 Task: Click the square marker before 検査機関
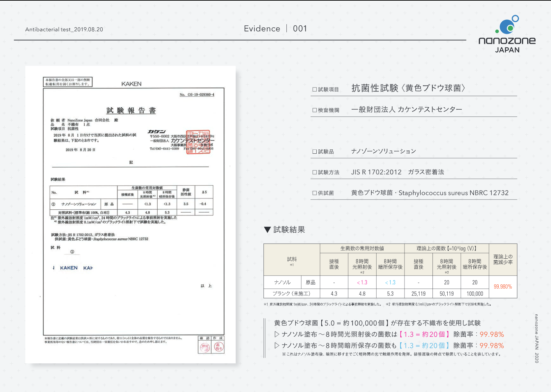pos(314,110)
